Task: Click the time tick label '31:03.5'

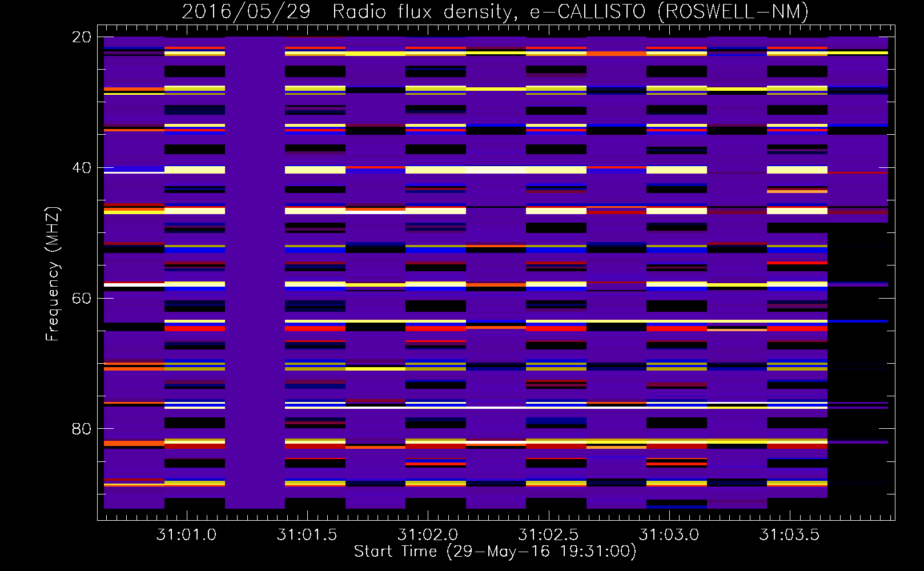Action: click(x=789, y=534)
